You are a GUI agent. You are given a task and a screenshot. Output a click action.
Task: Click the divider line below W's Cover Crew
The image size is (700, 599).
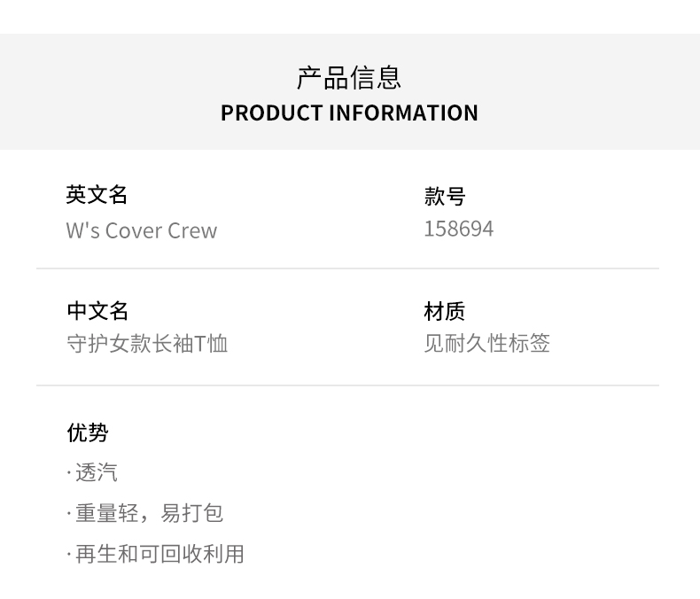pyautogui.click(x=347, y=268)
